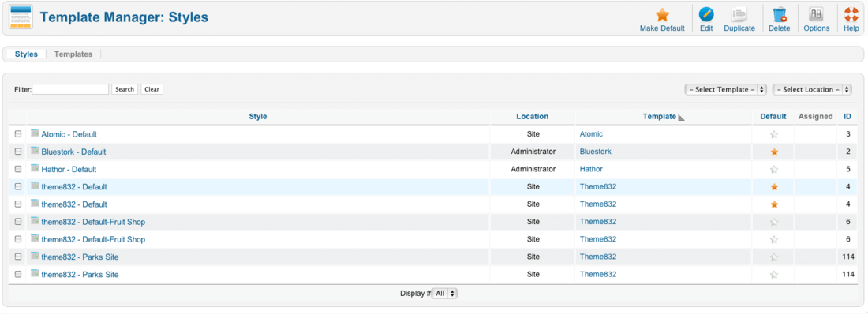Click the empty default star in Hathor row
Image resolution: width=868 pixels, height=315 pixels.
click(x=774, y=170)
